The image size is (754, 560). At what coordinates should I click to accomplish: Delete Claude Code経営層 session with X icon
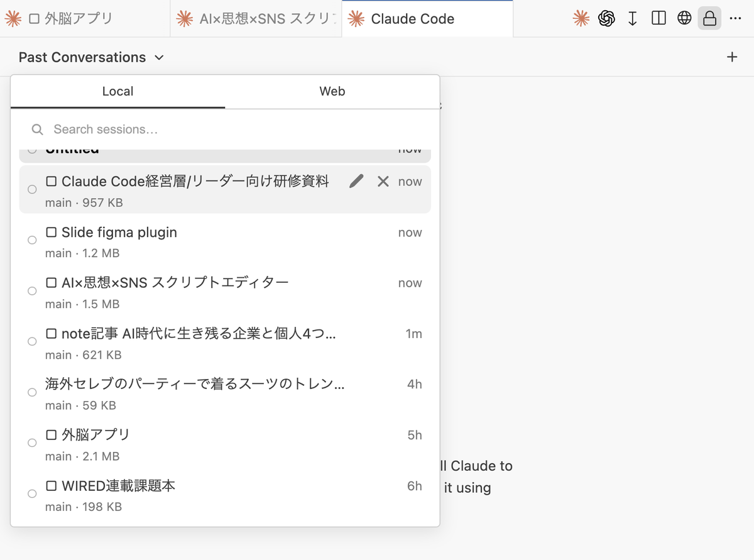coord(383,182)
